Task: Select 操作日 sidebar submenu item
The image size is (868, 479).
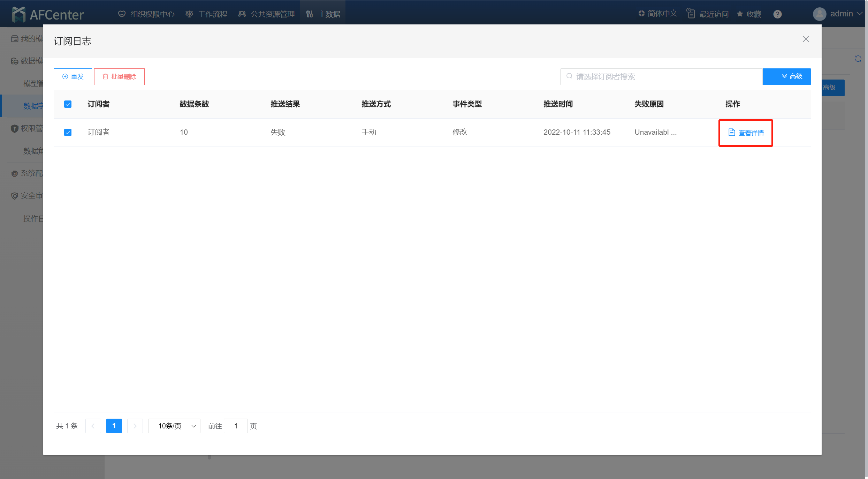Action: click(33, 219)
